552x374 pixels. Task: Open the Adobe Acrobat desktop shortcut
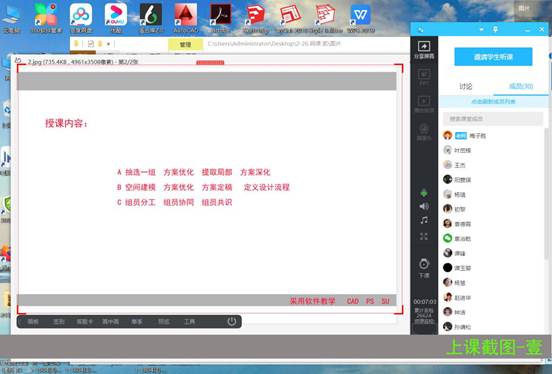[x=221, y=18]
